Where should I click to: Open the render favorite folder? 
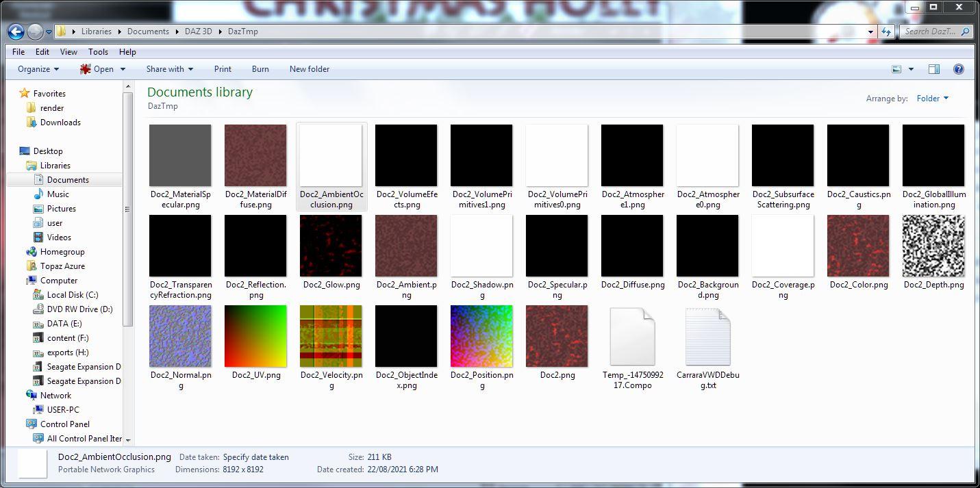pyautogui.click(x=52, y=108)
